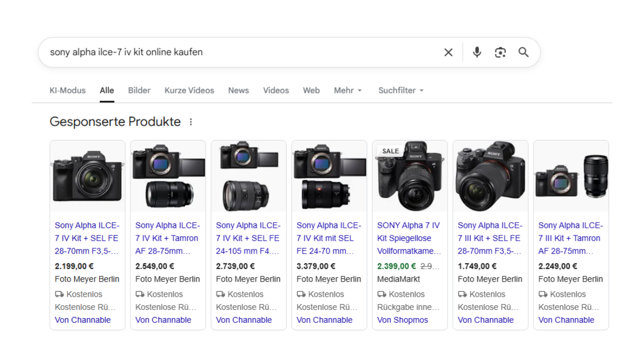This screenshot has height=362, width=644.
Task: Click the 2.549,00 € price
Action: (155, 266)
